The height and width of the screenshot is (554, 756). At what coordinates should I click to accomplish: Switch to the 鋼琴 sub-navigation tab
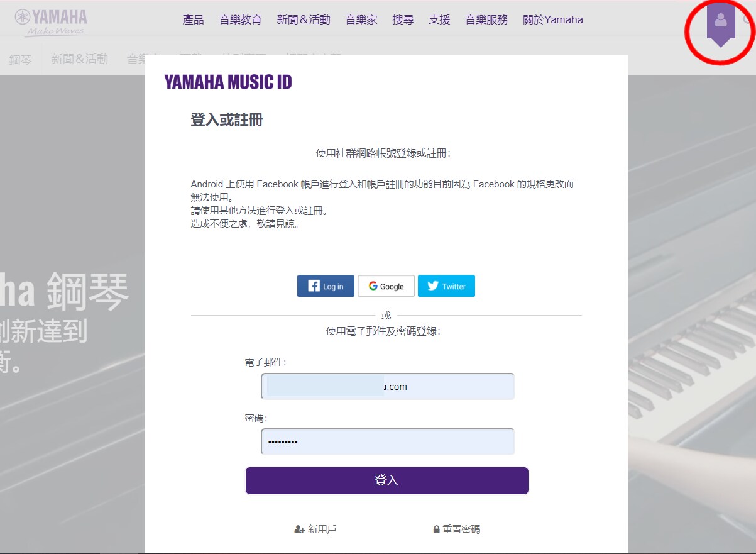click(x=20, y=60)
